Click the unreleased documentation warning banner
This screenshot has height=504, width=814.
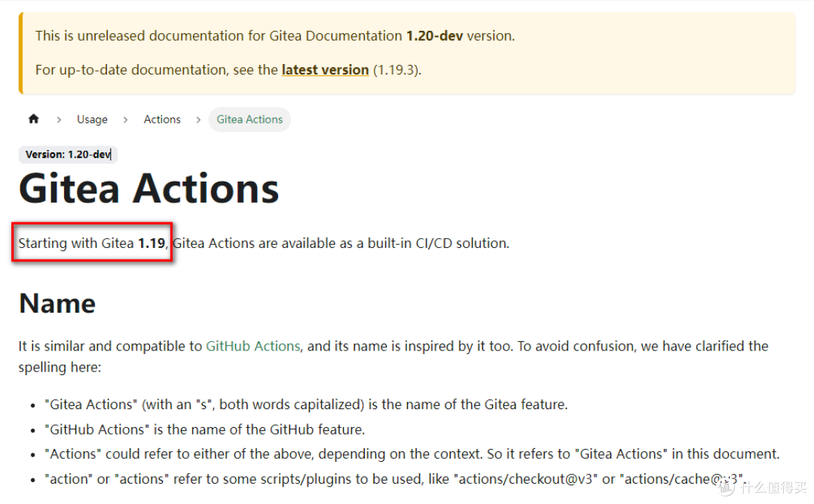(407, 53)
